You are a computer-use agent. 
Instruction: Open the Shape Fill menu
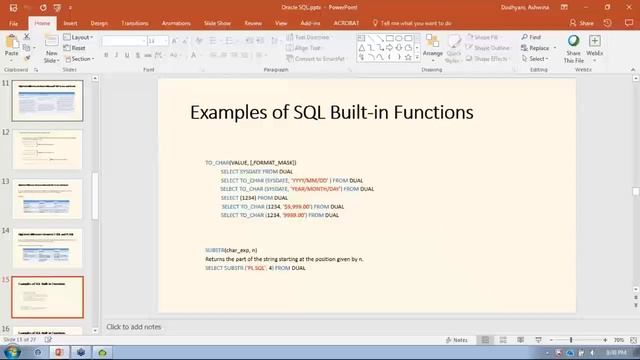point(483,37)
